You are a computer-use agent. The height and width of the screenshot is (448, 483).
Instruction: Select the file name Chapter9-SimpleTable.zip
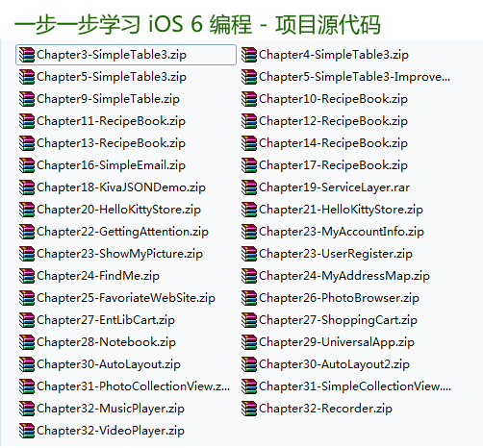[x=108, y=99]
